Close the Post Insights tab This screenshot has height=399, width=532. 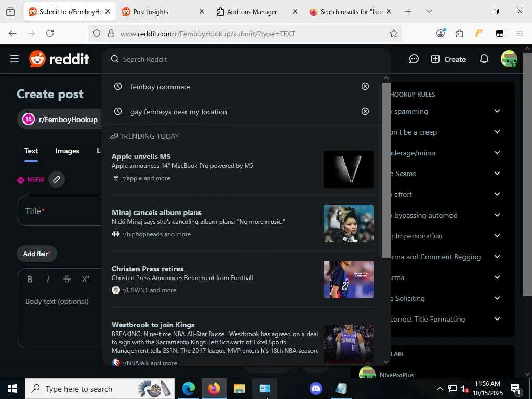(x=201, y=11)
